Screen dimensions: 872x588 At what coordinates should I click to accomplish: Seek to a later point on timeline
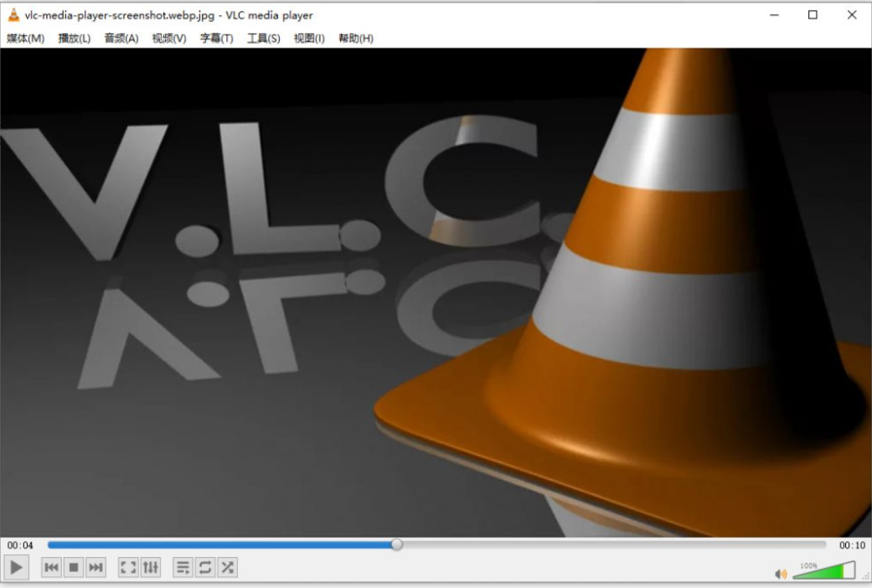pyautogui.click(x=611, y=544)
